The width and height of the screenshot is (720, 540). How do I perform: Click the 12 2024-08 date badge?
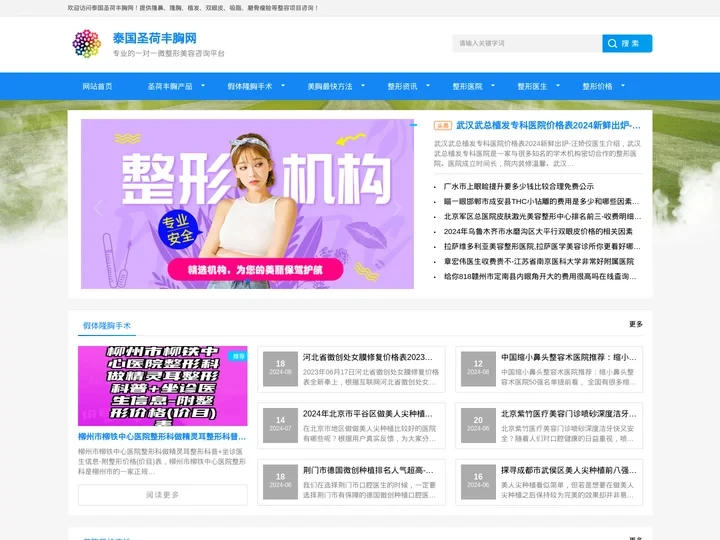(478, 369)
